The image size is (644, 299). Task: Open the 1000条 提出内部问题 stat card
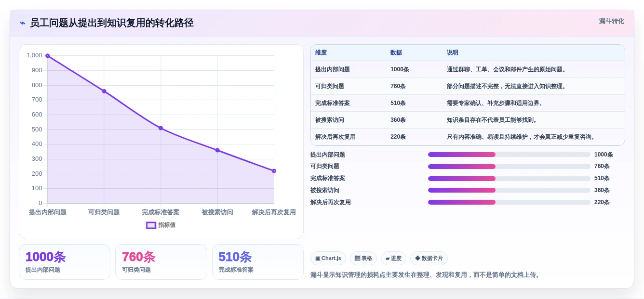[x=65, y=262]
